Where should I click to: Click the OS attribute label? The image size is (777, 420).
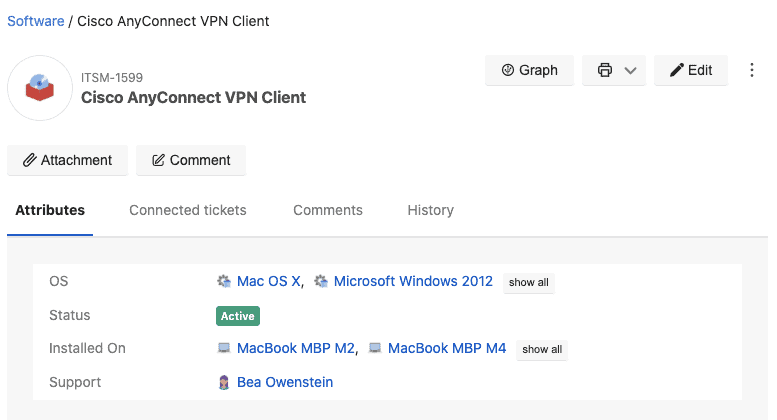(58, 281)
